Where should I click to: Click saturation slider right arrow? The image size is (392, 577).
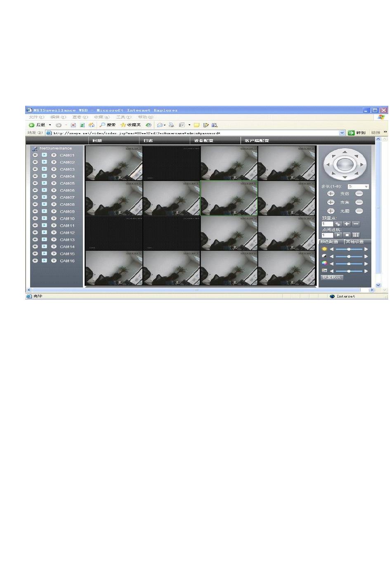click(366, 264)
